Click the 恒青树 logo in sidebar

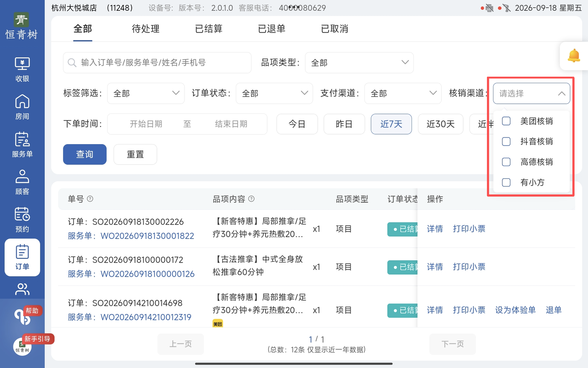21,26
